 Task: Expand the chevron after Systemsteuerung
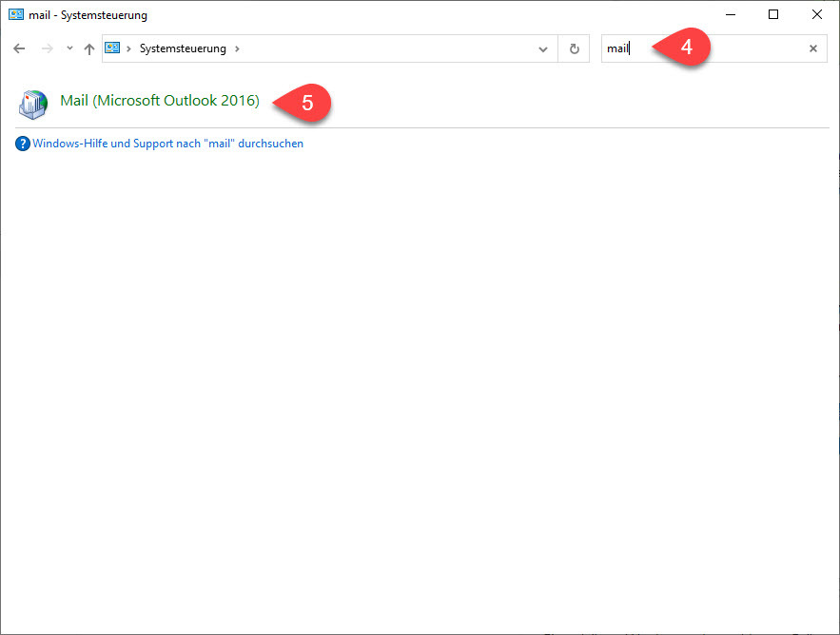[x=237, y=48]
